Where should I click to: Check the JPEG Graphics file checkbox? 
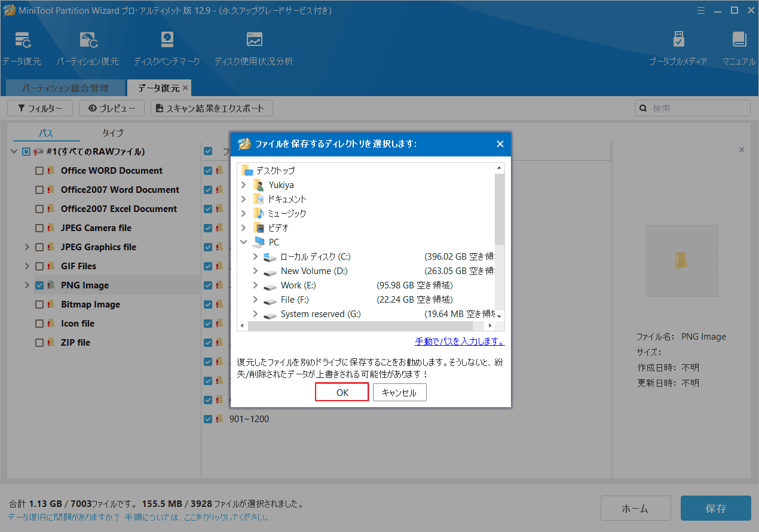coord(39,247)
